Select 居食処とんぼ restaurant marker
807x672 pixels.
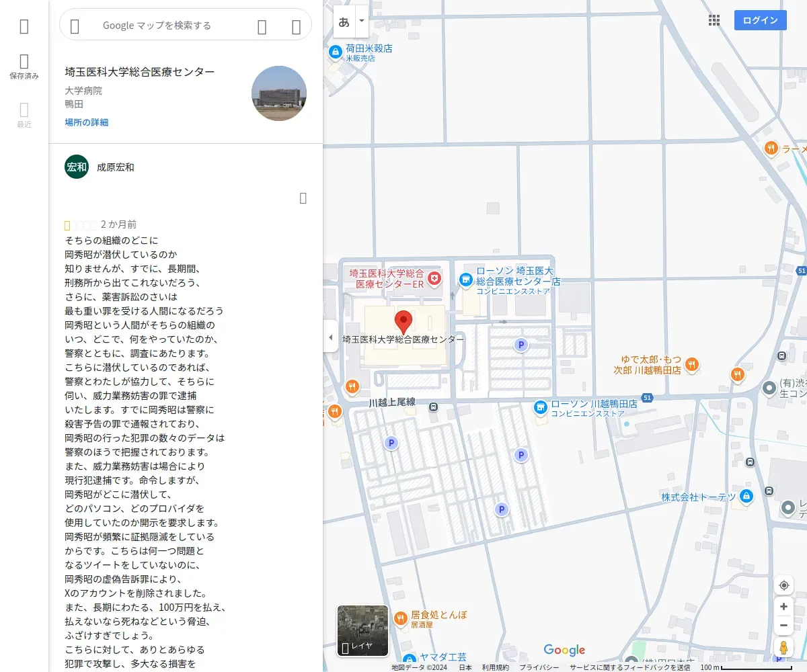click(401, 618)
